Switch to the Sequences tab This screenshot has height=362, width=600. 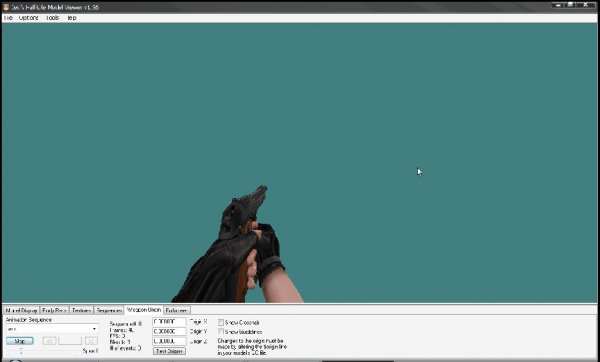tap(109, 310)
